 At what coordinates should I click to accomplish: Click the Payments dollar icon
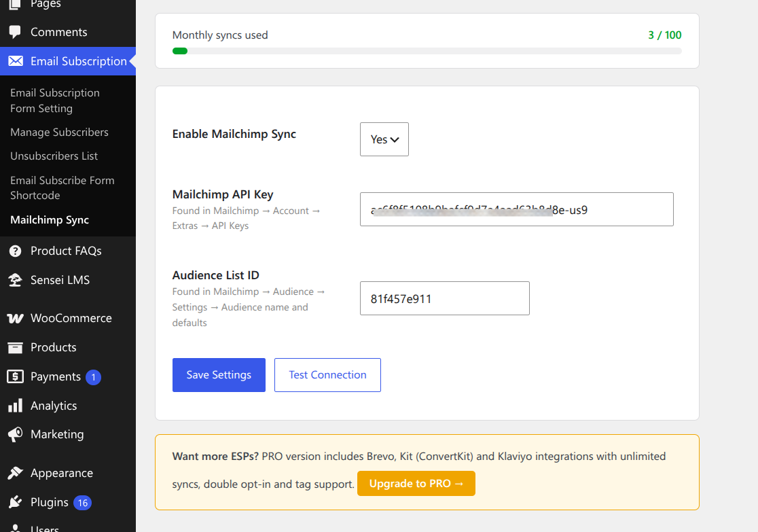pyautogui.click(x=15, y=376)
